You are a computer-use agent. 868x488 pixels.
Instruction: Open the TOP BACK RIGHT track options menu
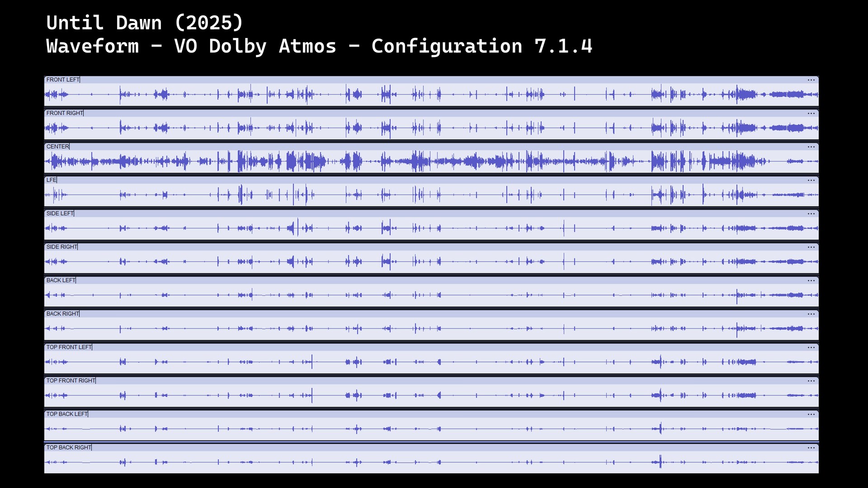[x=811, y=448]
